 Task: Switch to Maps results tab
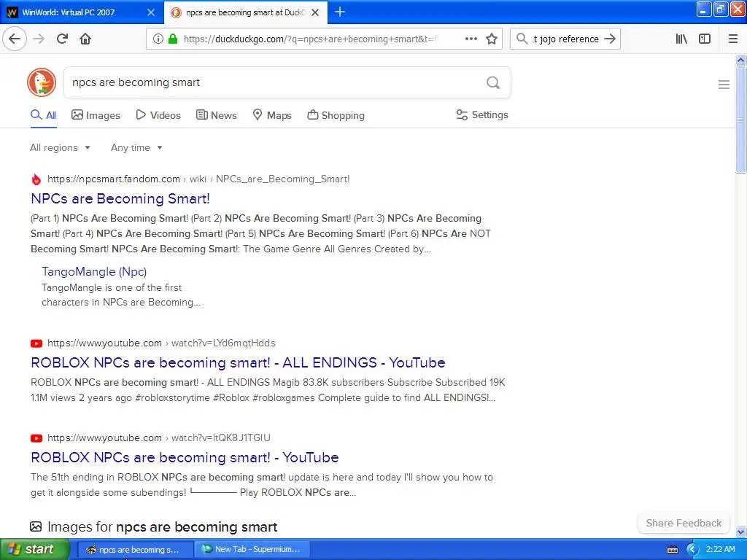272,115
